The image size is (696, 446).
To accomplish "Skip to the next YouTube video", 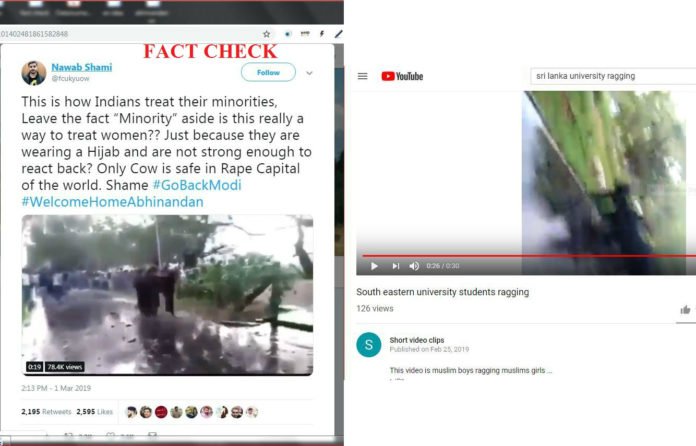I will (395, 266).
